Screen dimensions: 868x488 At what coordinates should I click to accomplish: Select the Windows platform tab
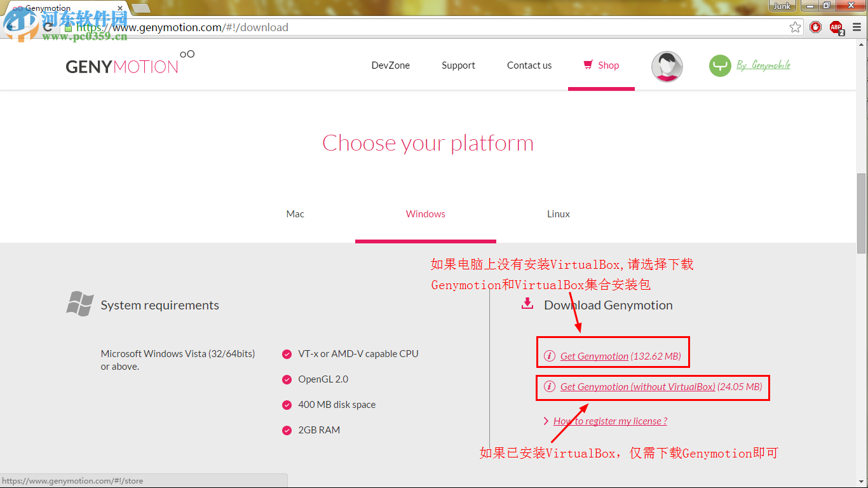click(x=426, y=214)
